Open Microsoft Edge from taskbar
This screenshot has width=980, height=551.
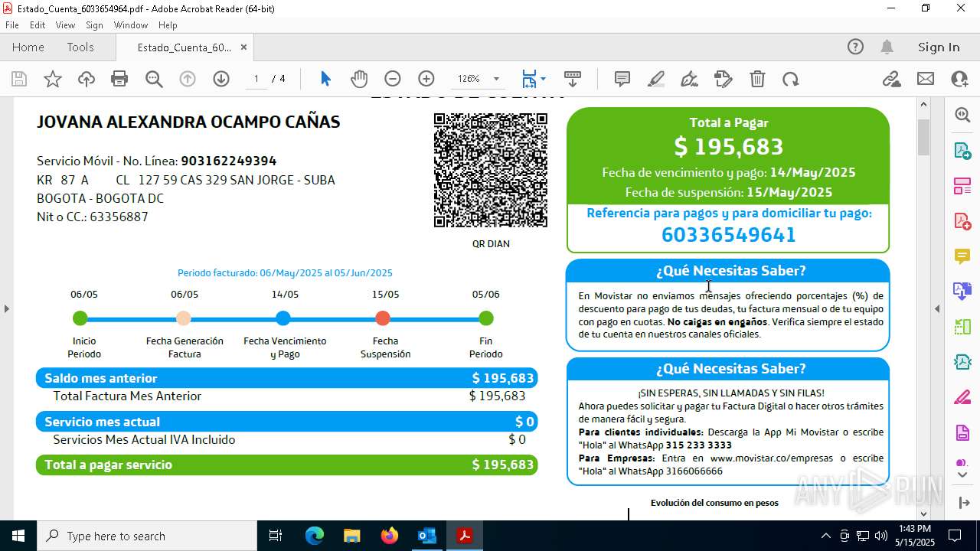coord(315,536)
